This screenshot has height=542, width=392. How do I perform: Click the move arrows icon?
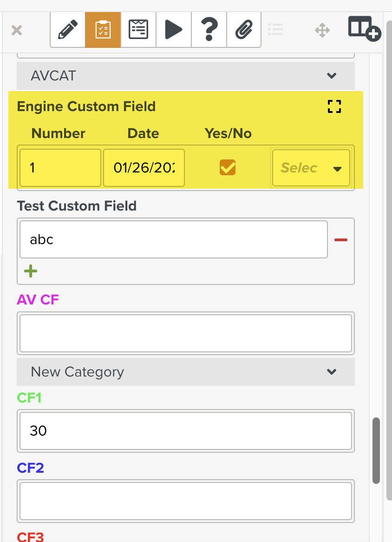click(322, 31)
